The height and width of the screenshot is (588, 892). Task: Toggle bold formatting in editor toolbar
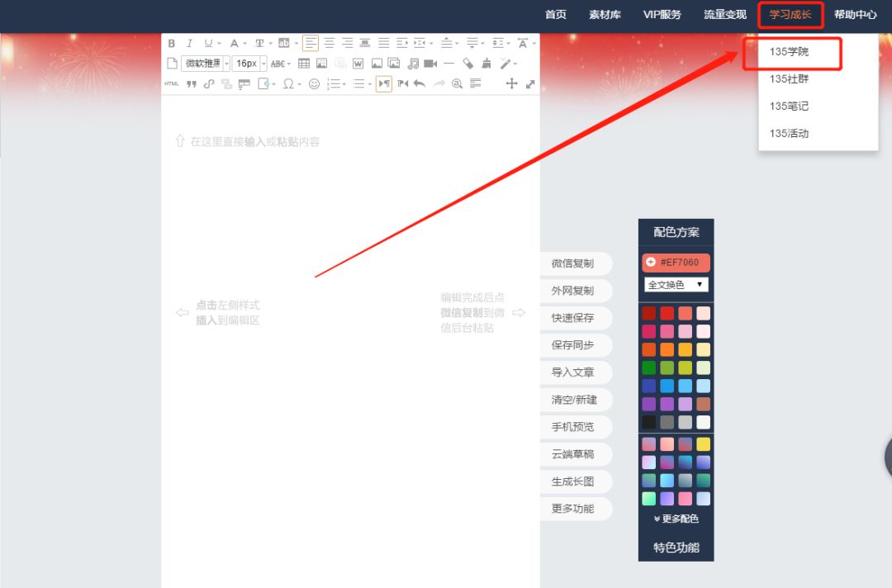(171, 43)
